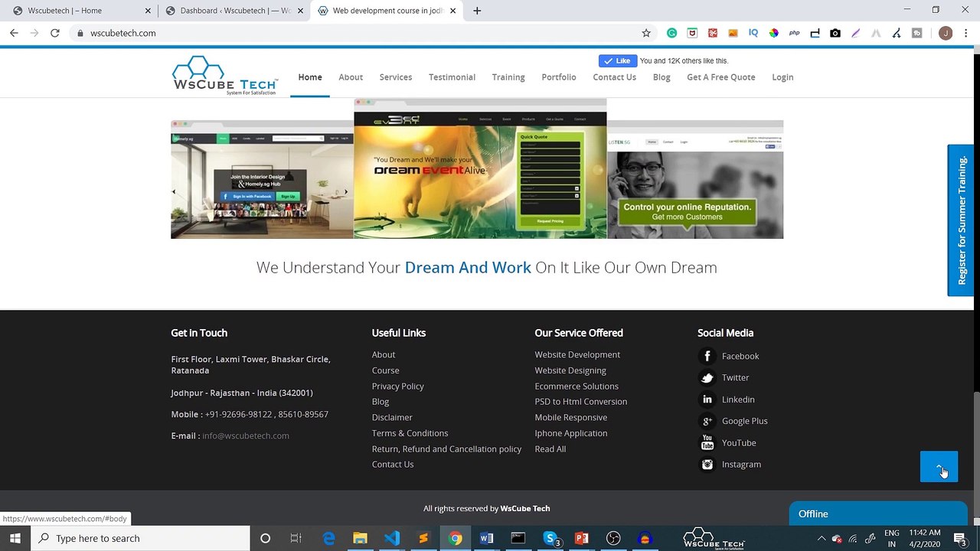Image resolution: width=980 pixels, height=551 pixels.
Task: Open the Website Development service link
Action: (x=577, y=355)
